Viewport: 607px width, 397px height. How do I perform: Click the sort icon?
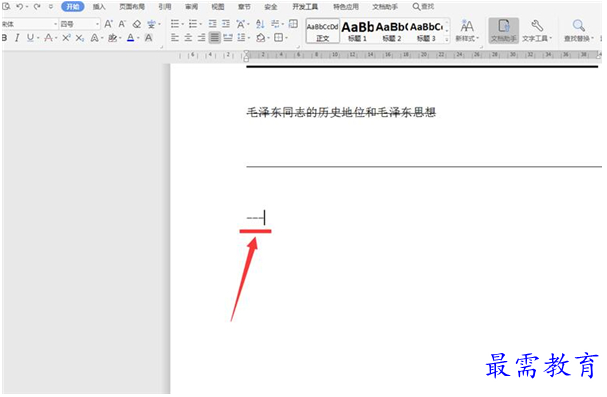coord(260,24)
